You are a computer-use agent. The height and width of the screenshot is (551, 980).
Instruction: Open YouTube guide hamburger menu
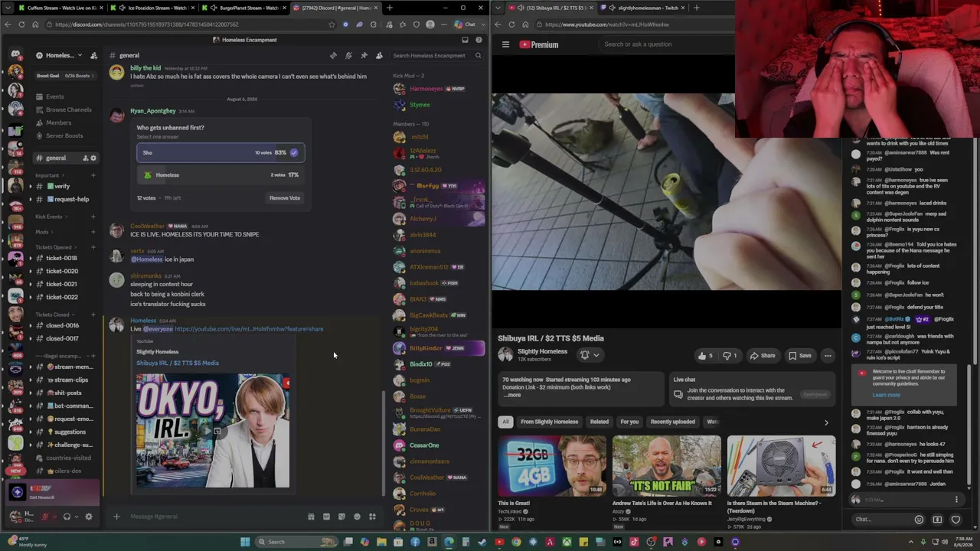505,44
